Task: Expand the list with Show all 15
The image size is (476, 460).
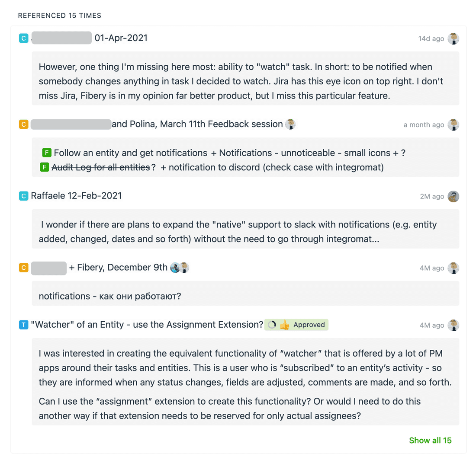Action: point(430,440)
